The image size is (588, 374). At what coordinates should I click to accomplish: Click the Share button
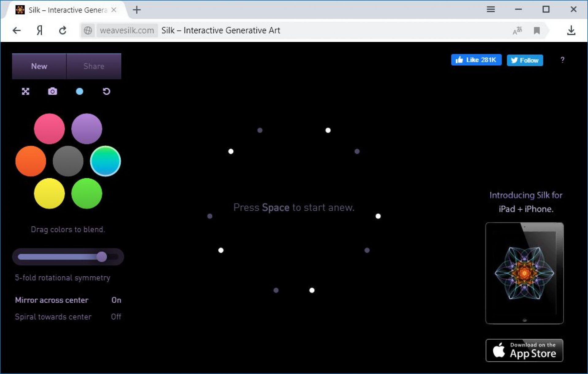point(94,66)
